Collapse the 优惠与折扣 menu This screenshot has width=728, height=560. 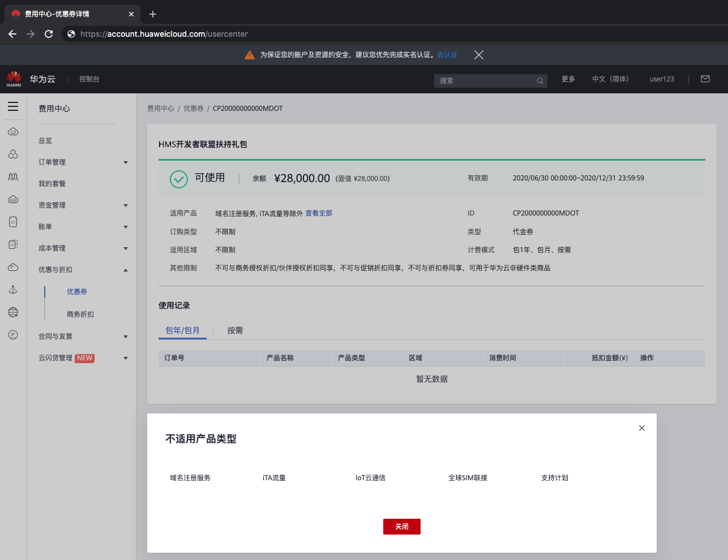[126, 270]
